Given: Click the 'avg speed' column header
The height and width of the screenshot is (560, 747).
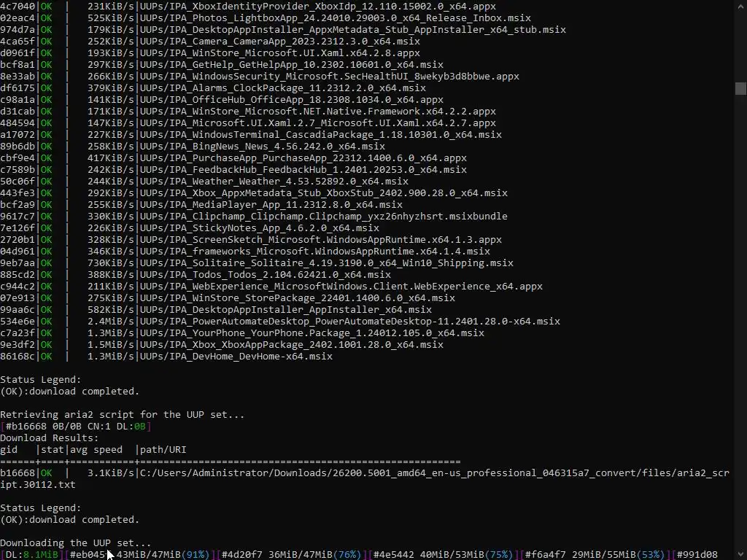Looking at the screenshot, I should [96, 449].
